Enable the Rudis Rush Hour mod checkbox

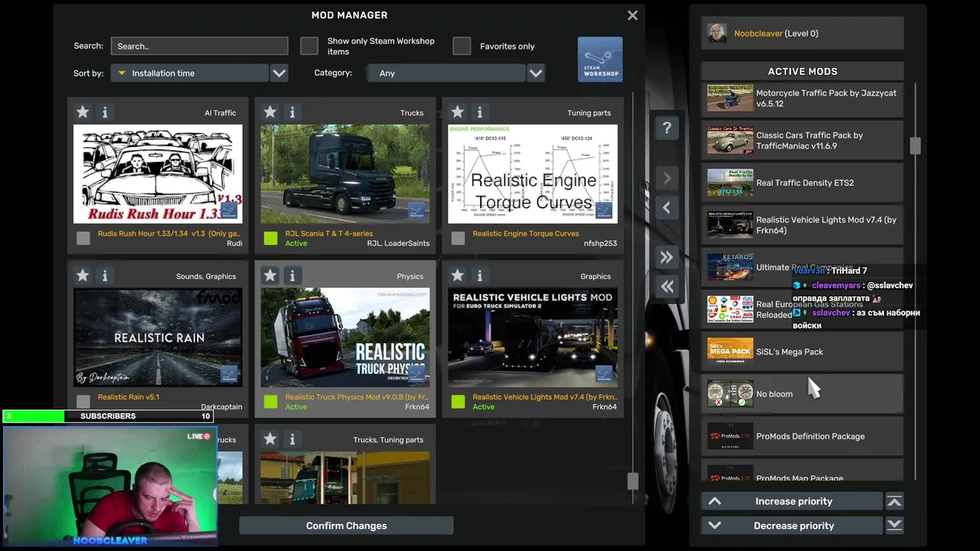click(83, 238)
